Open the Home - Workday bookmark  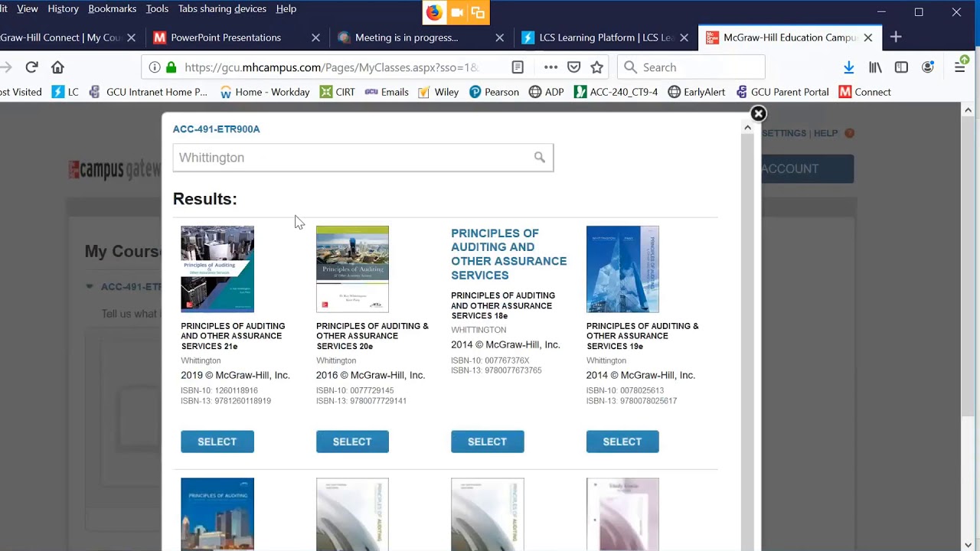[x=265, y=92]
